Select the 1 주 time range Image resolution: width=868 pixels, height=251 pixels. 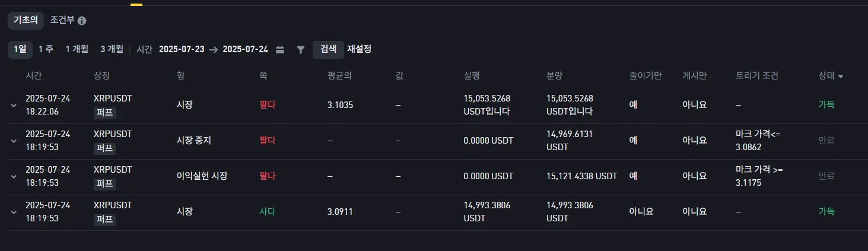46,49
